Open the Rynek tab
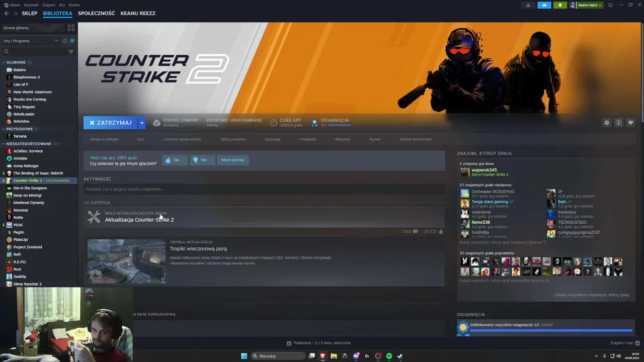This screenshot has width=644, height=362. tap(375, 139)
